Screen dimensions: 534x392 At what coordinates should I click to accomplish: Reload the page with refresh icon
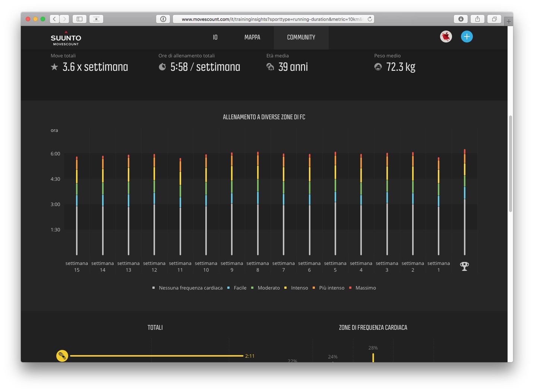pos(370,19)
